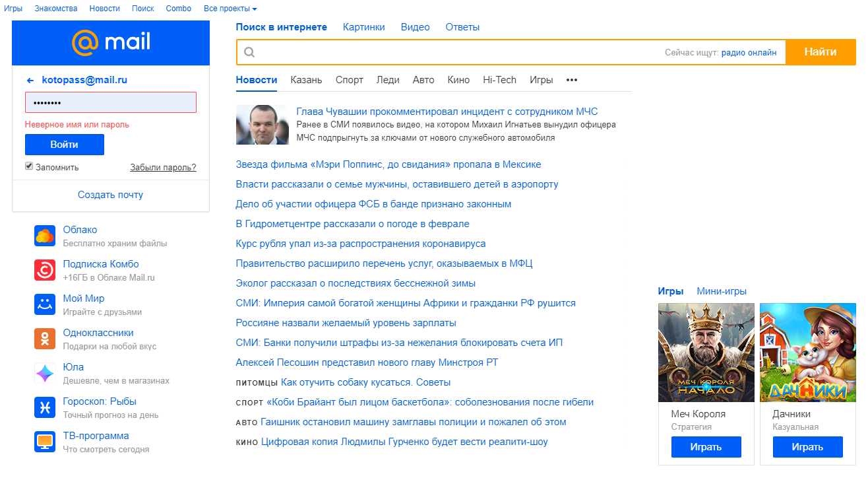Switch to the Авто news tab
868x480 pixels.
[x=423, y=80]
